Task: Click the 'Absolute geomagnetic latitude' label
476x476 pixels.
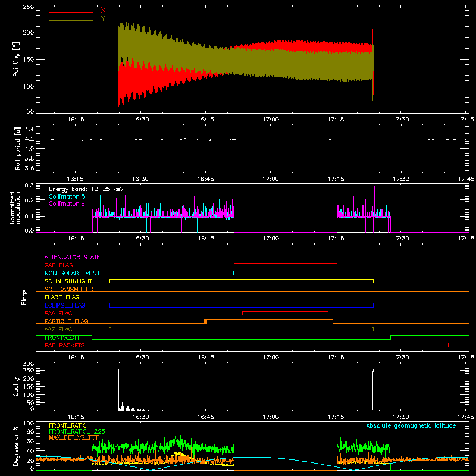Action: coord(411,425)
